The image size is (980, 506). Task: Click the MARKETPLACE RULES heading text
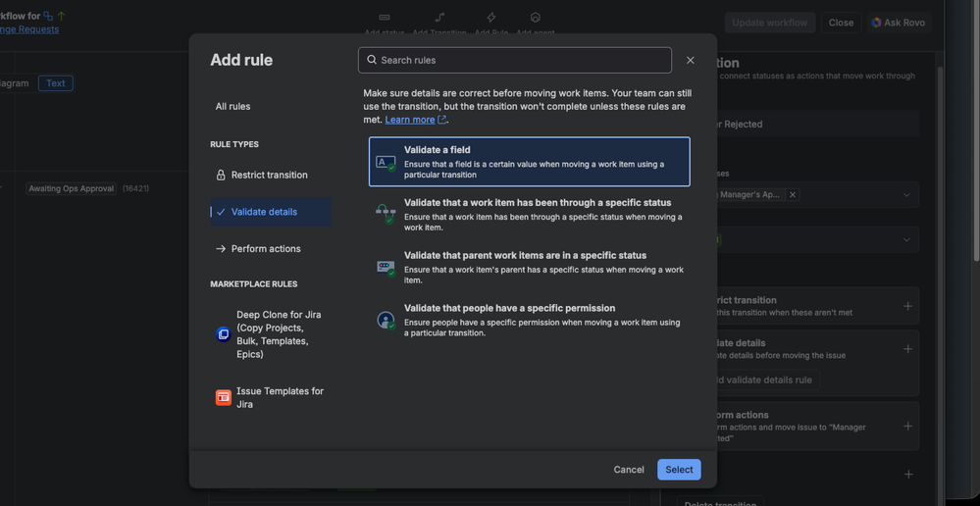pos(254,284)
